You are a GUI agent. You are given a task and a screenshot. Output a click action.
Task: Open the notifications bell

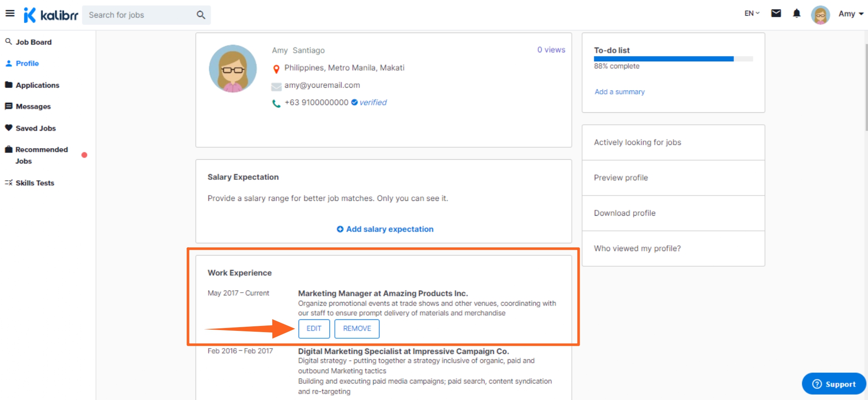796,14
